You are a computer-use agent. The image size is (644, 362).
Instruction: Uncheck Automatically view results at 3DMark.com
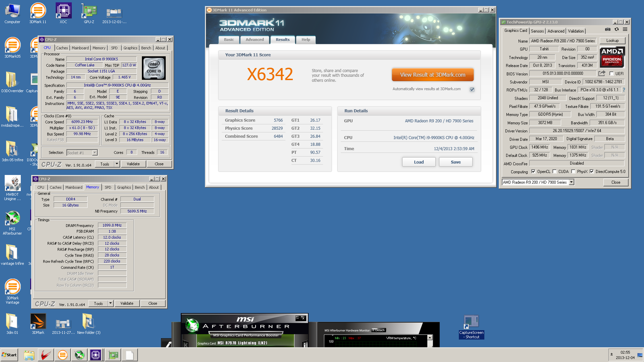[472, 89]
